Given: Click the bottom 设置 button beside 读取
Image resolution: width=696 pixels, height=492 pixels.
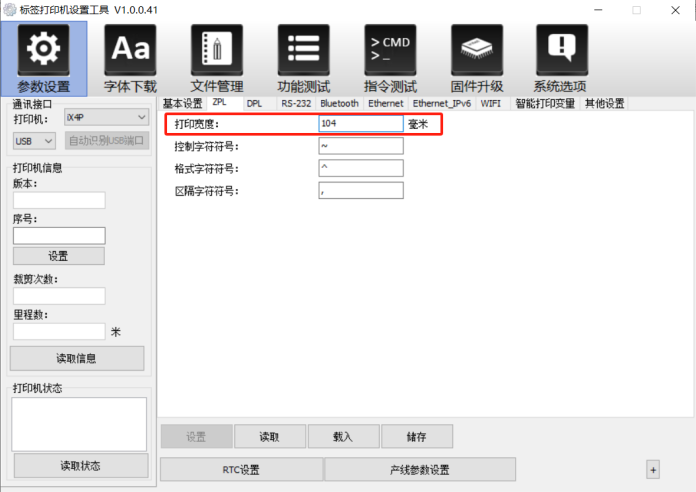Looking at the screenshot, I should point(196,436).
